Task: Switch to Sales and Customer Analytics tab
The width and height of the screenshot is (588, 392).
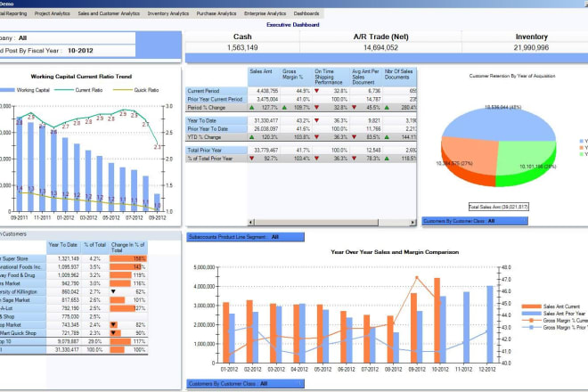Action: tap(109, 13)
